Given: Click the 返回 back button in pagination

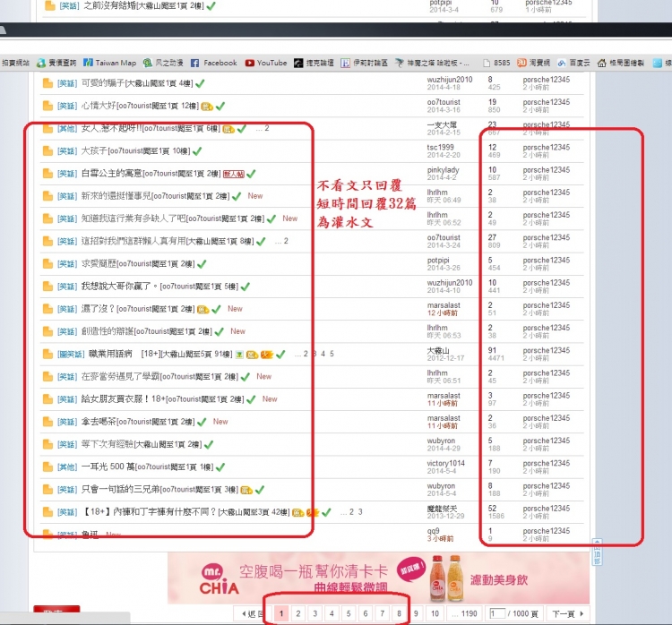Looking at the screenshot, I should (252, 613).
